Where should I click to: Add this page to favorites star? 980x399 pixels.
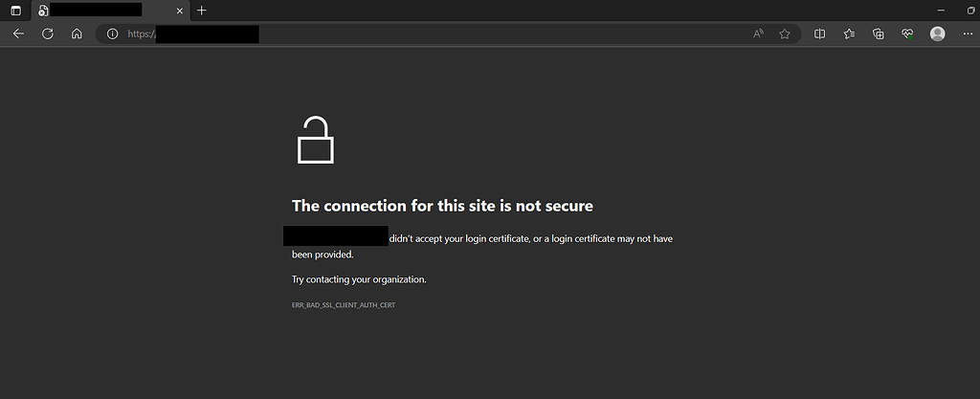click(785, 33)
